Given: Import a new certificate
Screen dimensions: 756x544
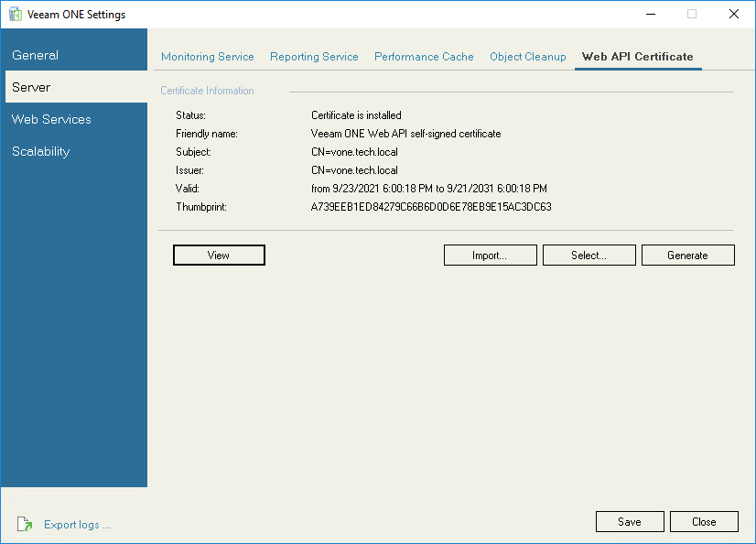Looking at the screenshot, I should [x=490, y=255].
